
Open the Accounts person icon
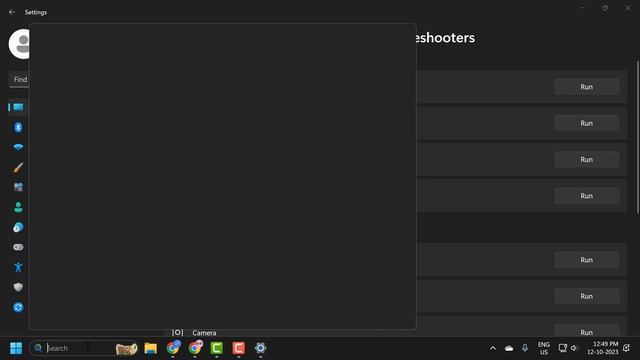(18, 207)
